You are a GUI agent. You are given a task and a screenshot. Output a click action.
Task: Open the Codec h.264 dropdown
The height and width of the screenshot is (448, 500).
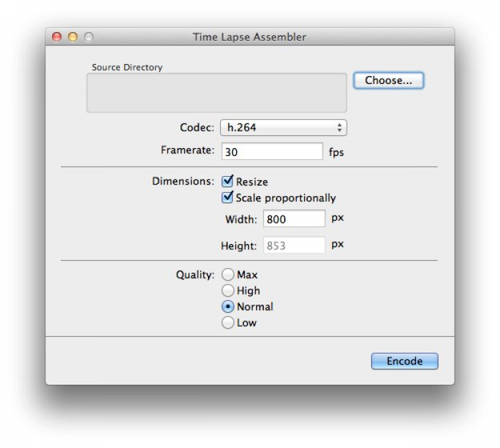pos(283,127)
